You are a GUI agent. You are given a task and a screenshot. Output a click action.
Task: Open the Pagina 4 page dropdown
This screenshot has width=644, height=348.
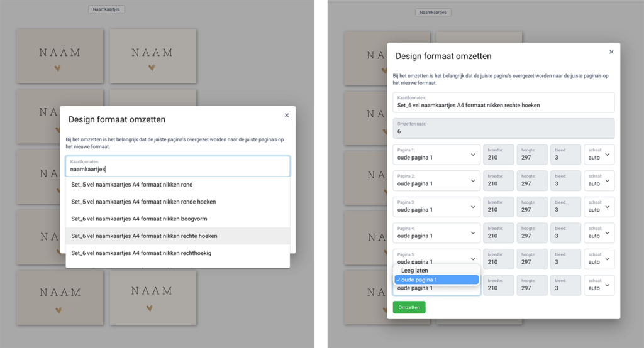coord(436,232)
